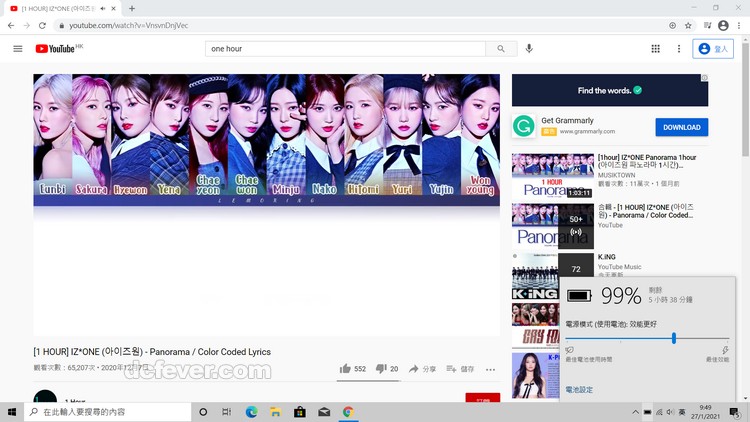Start voice search with the microphone icon
Screen dimensions: 750x422
pos(529,49)
